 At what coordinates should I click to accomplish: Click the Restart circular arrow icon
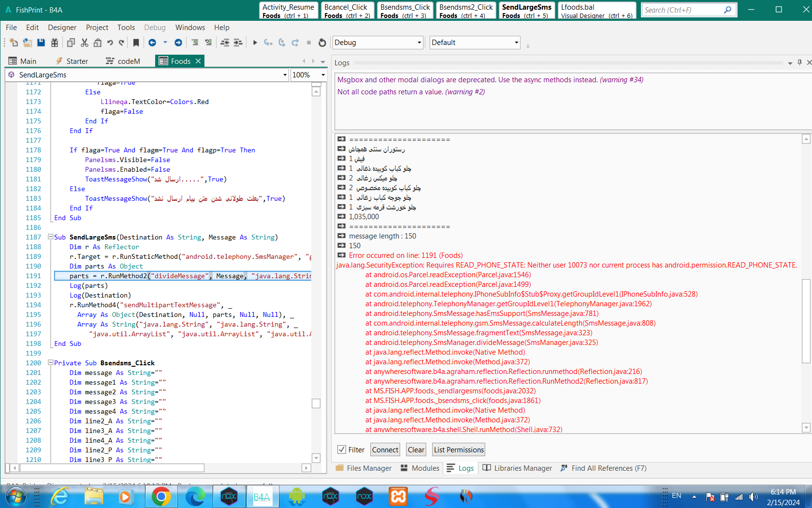point(322,43)
